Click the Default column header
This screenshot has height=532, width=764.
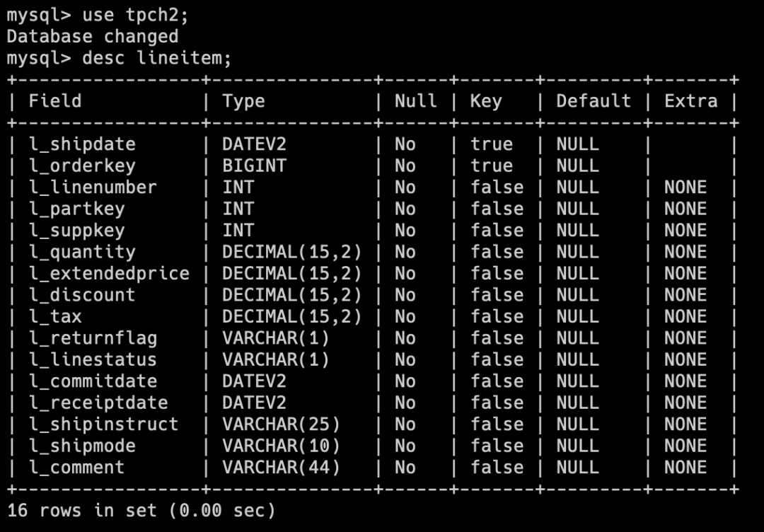593,101
